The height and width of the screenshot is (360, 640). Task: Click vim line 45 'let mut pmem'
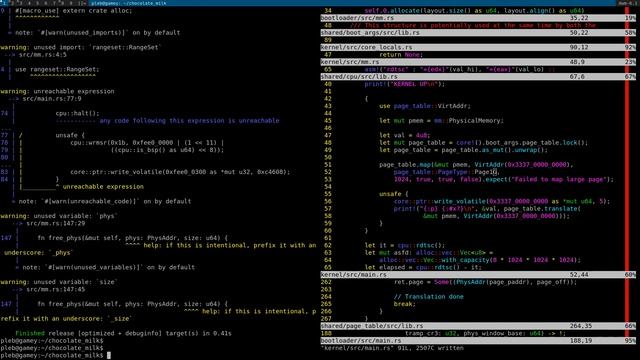441,121
